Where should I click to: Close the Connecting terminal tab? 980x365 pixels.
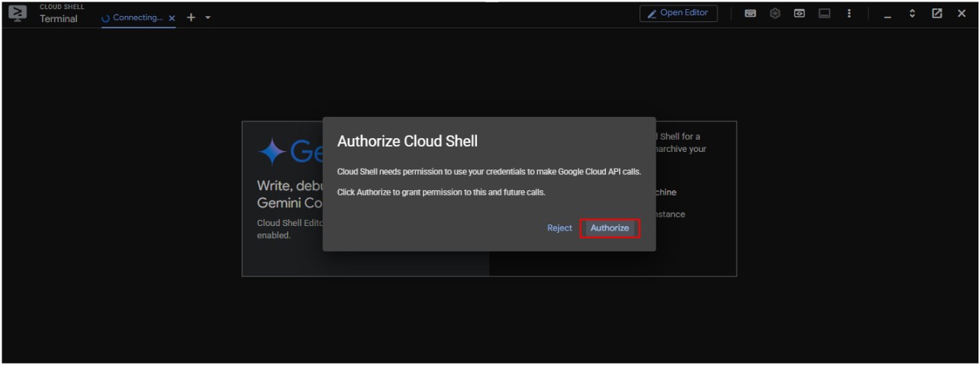[x=172, y=18]
